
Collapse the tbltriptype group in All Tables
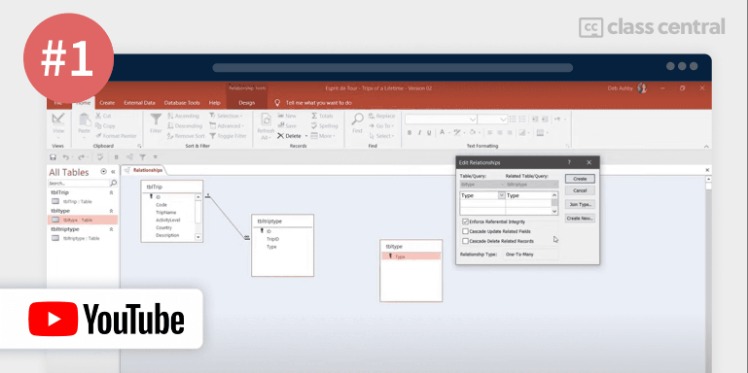[x=111, y=229]
